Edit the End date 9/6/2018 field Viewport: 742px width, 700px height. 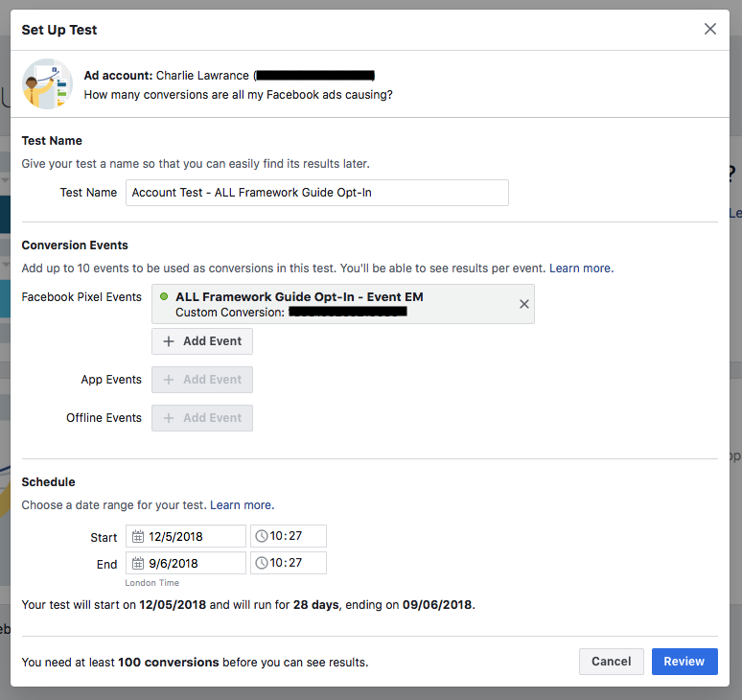pyautogui.click(x=186, y=563)
